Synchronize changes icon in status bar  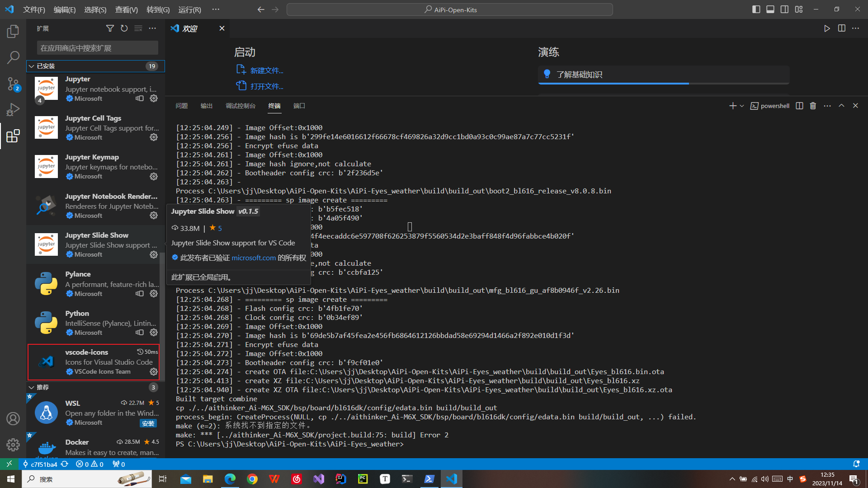65,464
